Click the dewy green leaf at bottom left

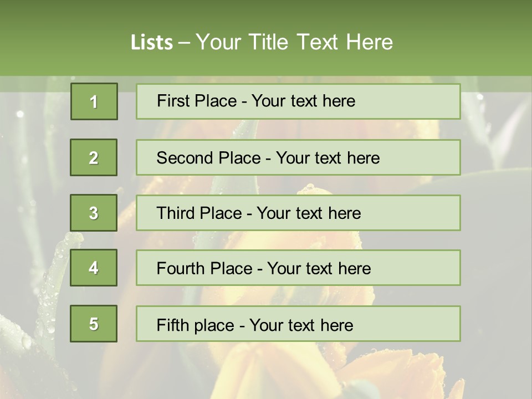[x=22, y=338]
